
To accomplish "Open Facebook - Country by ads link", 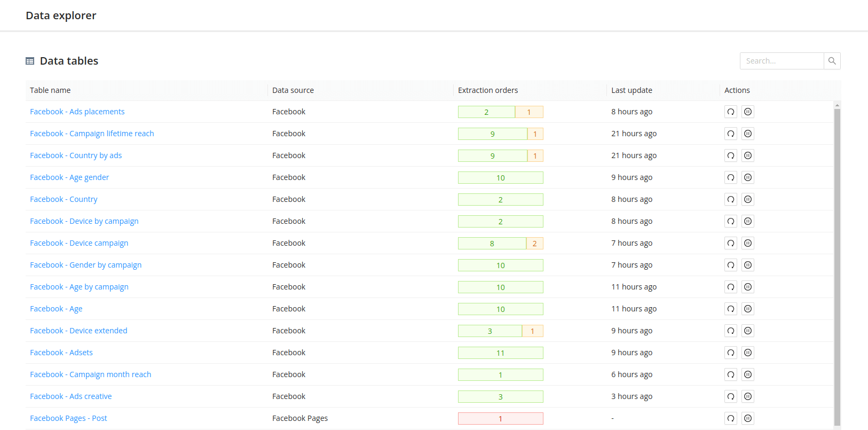I will pos(76,155).
